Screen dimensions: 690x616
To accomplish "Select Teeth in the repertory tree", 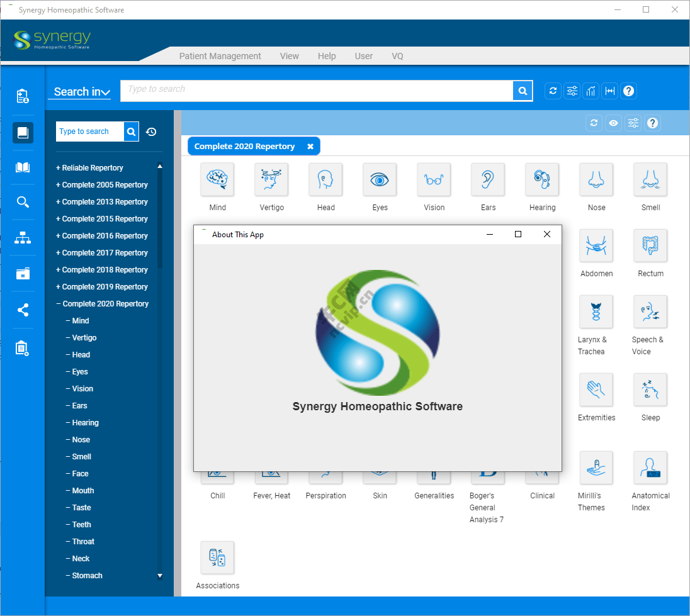I will tap(78, 525).
